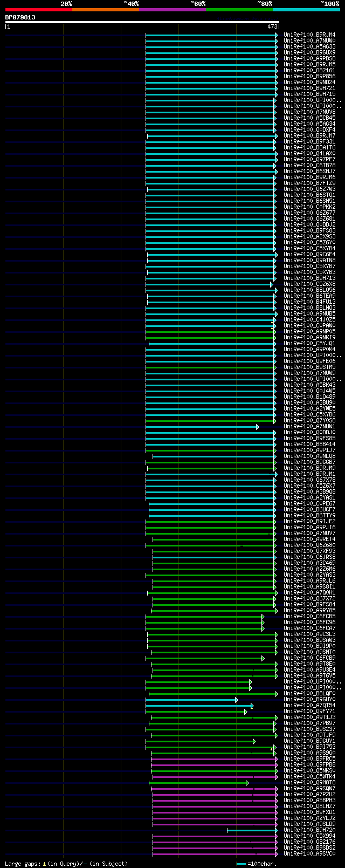Screen dimensions: 345x868
Task: Click the label UniRef100_Q9ZPE7
Action: (x=309, y=160)
